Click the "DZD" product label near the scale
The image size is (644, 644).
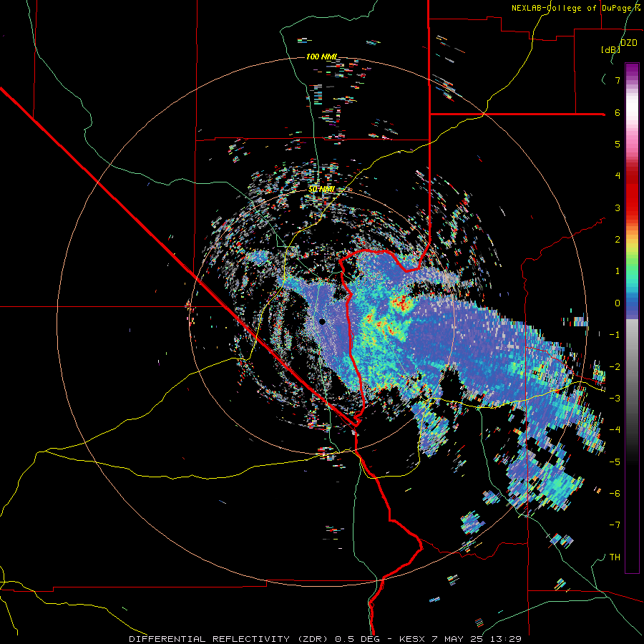tap(629, 43)
